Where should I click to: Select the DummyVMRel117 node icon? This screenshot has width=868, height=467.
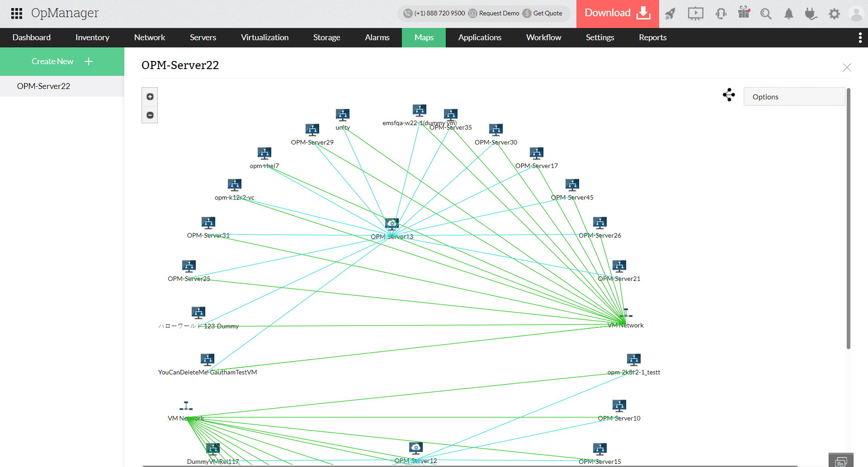pyautogui.click(x=213, y=449)
